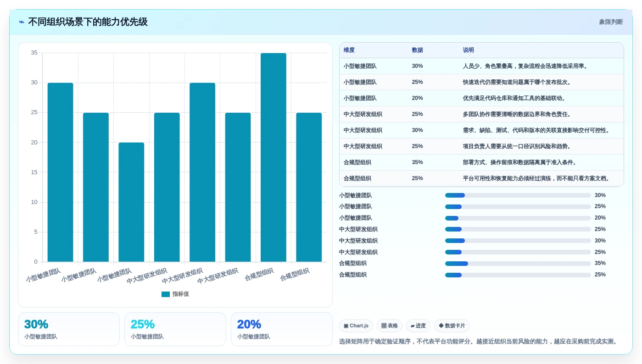The width and height of the screenshot is (642, 364).
Task: Open the 30% stat card
Action: coord(69,329)
